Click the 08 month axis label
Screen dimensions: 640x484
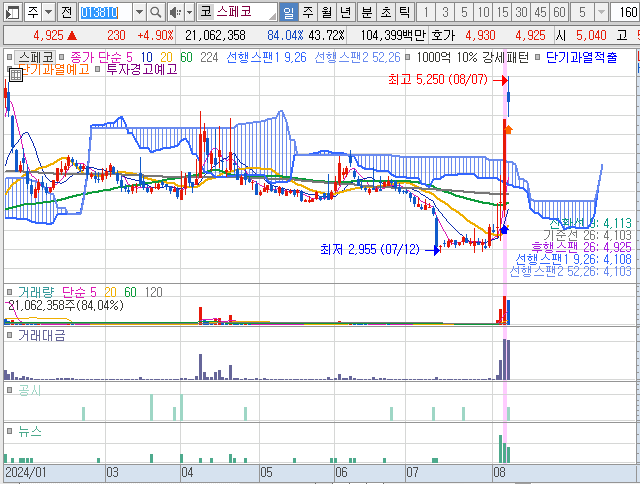499,473
